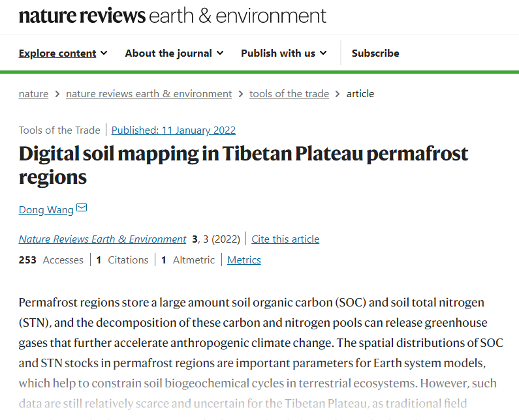The width and height of the screenshot is (519, 420).
Task: Click the breadcrumb arrow before article
Action: pyautogui.click(x=338, y=94)
